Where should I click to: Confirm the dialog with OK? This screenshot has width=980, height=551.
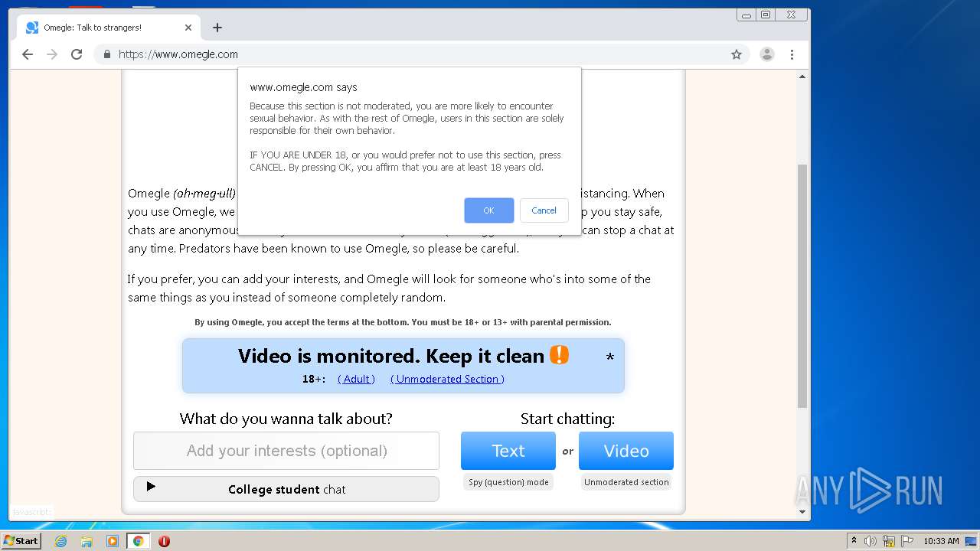coord(488,210)
